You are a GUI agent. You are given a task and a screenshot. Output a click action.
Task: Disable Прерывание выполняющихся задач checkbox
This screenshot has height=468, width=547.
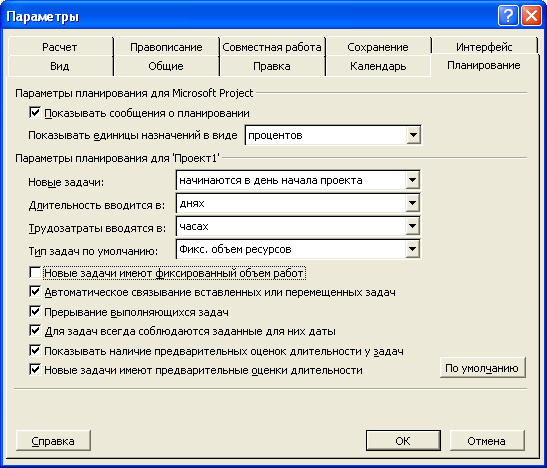click(x=35, y=312)
